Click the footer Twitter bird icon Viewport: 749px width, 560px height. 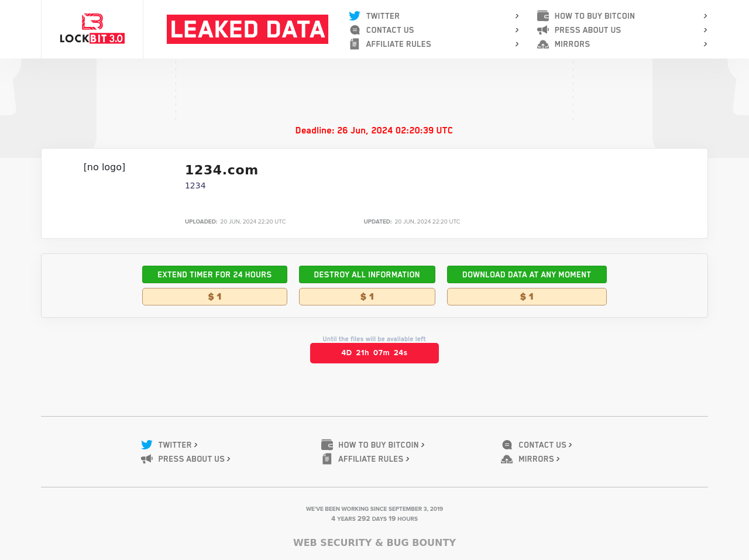pos(147,445)
